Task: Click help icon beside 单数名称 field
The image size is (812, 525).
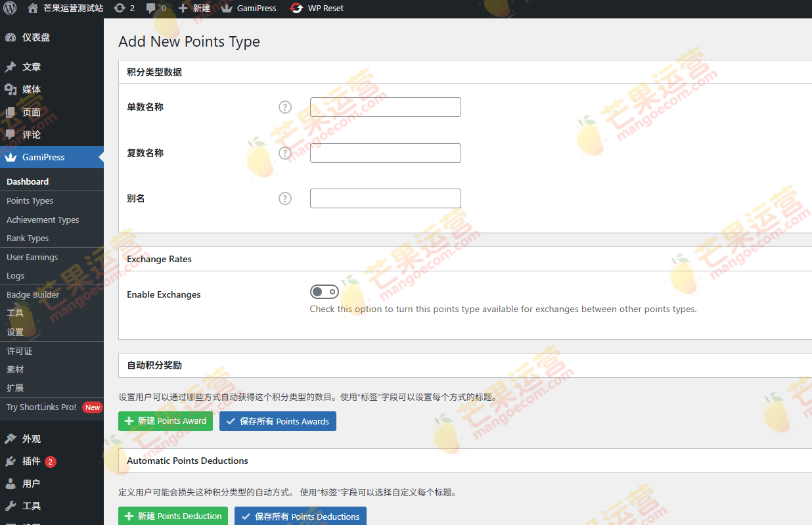Action: pyautogui.click(x=284, y=107)
